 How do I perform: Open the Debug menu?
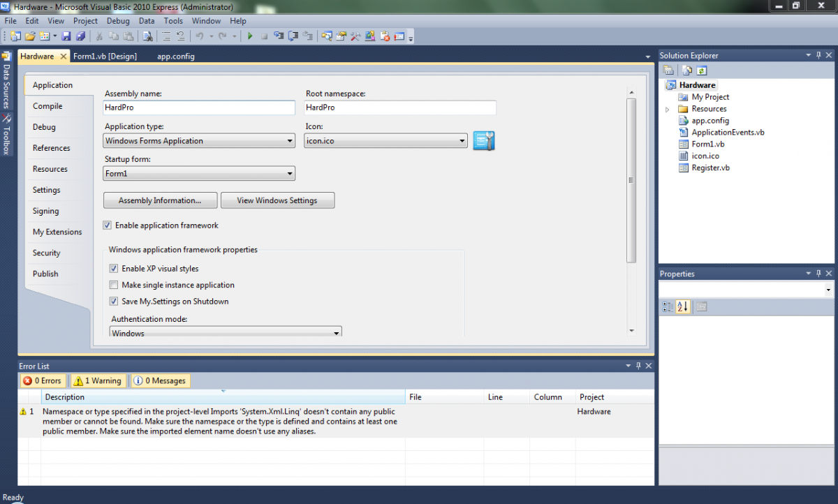point(118,21)
